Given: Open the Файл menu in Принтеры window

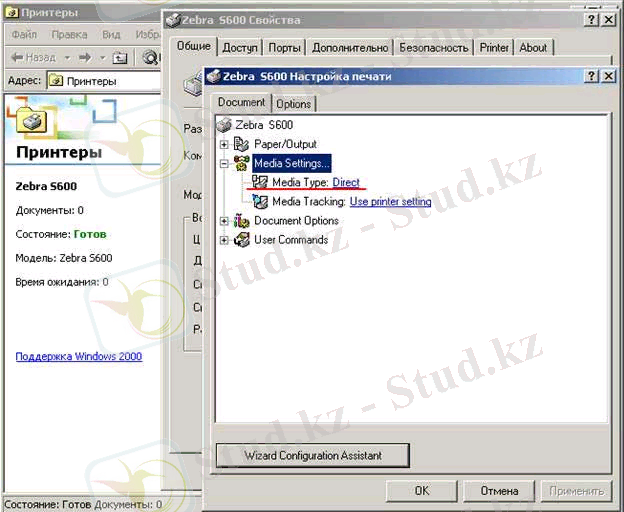Looking at the screenshot, I should [x=24, y=35].
